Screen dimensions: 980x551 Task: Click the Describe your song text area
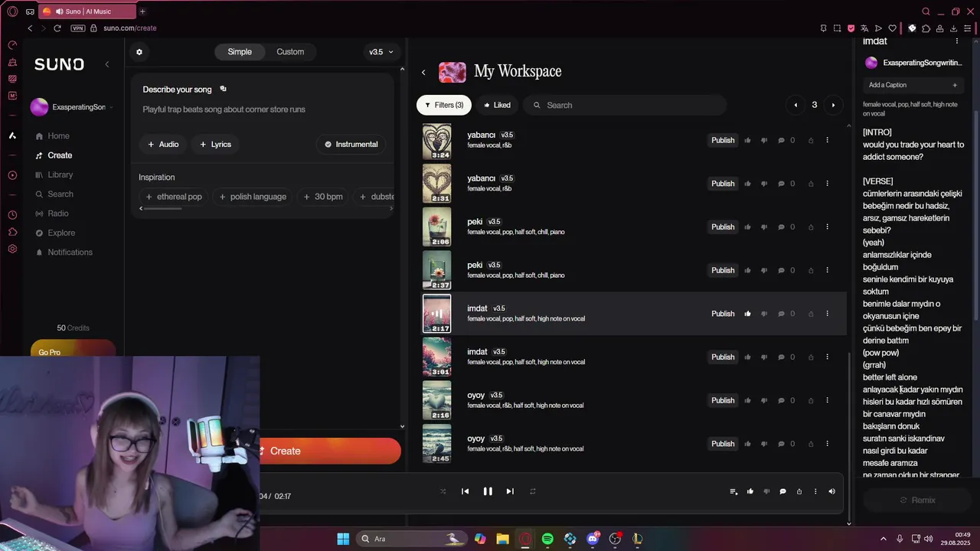(x=262, y=109)
